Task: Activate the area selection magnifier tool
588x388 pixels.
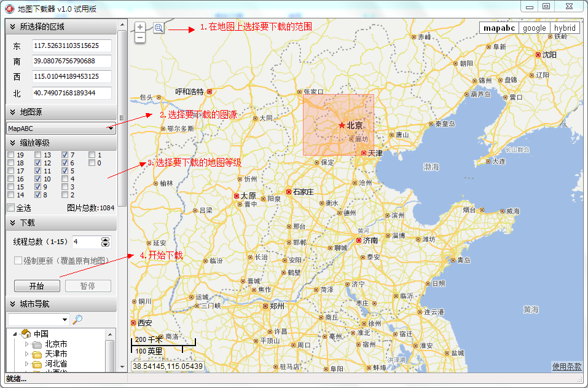Action: 159,28
